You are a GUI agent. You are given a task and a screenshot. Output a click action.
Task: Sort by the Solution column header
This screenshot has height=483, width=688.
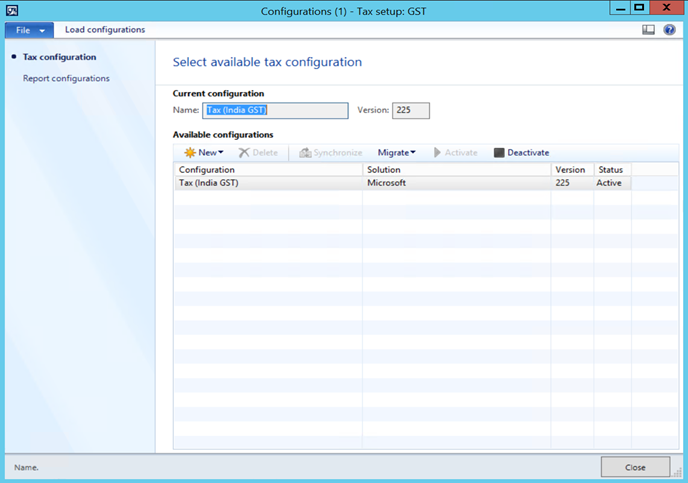click(x=457, y=170)
